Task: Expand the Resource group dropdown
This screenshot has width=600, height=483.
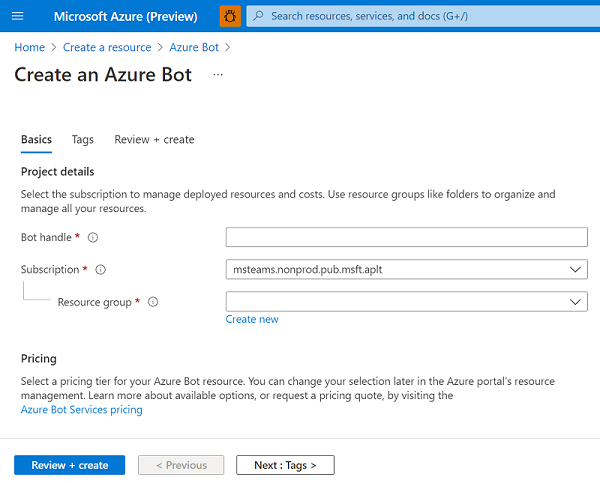Action: click(407, 302)
